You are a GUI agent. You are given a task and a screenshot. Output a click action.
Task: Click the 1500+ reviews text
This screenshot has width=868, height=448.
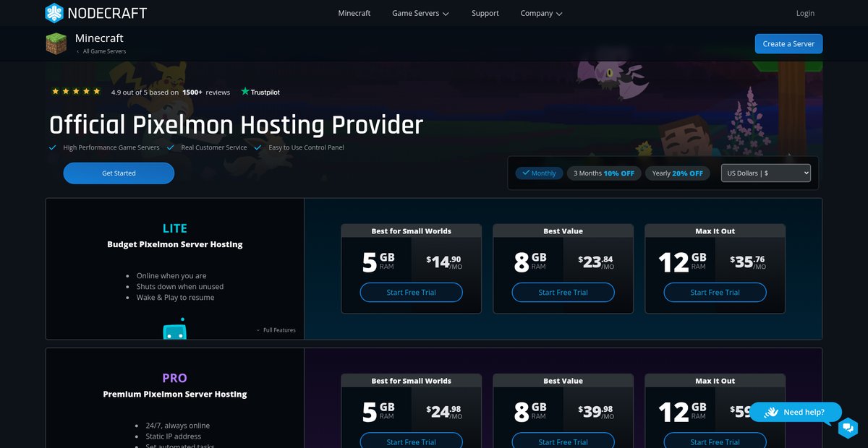206,92
